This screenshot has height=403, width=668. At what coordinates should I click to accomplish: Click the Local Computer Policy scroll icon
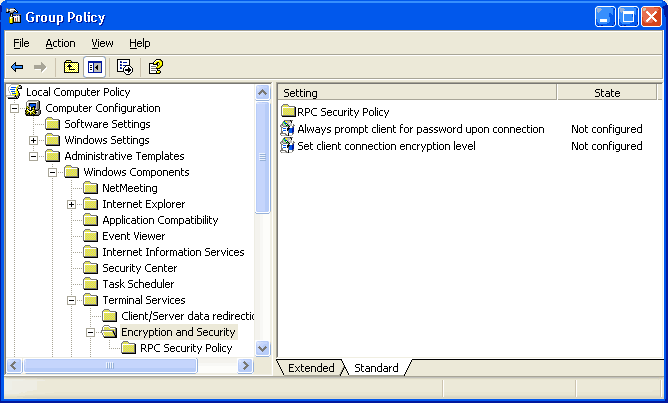coord(15,92)
